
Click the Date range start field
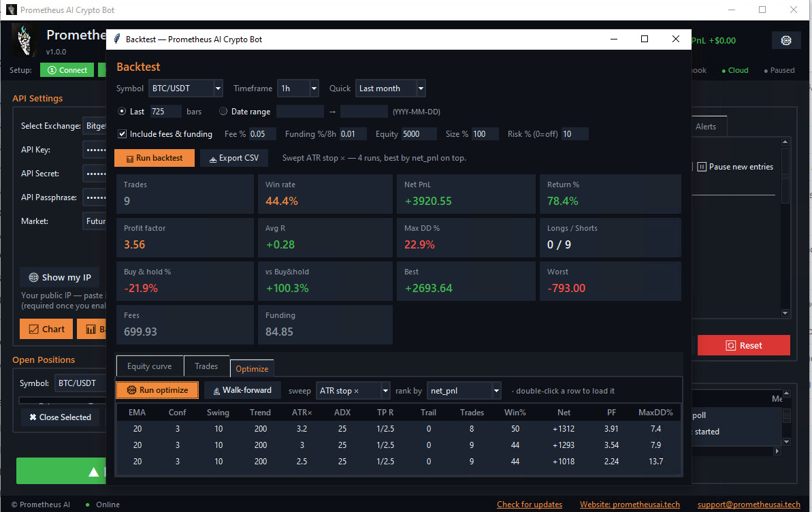point(300,112)
